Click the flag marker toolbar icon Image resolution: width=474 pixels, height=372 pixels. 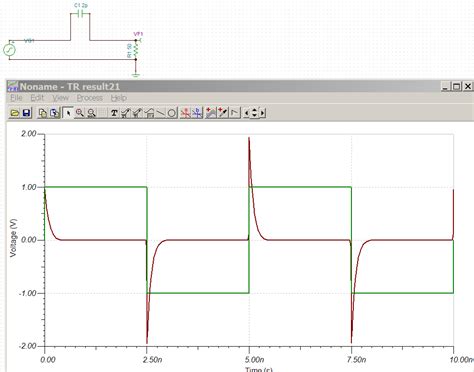(x=235, y=113)
